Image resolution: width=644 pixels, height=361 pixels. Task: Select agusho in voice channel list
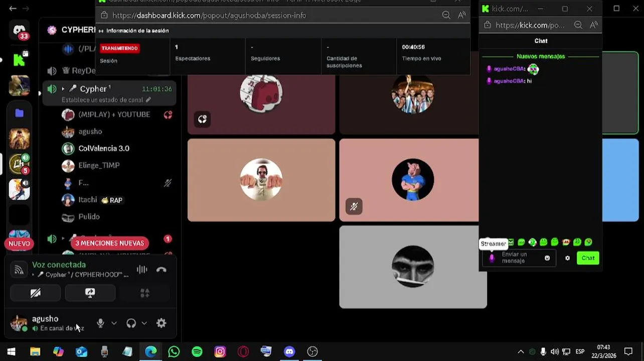(90, 131)
